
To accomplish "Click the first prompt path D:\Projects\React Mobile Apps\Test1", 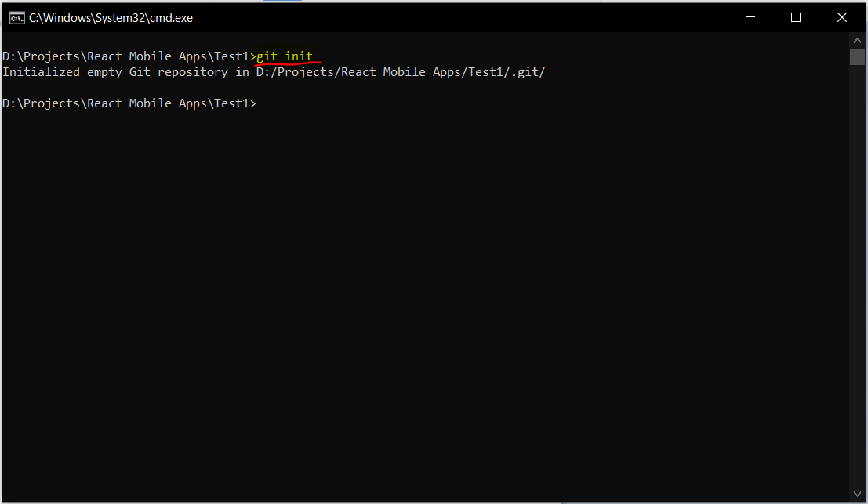I will [125, 56].
